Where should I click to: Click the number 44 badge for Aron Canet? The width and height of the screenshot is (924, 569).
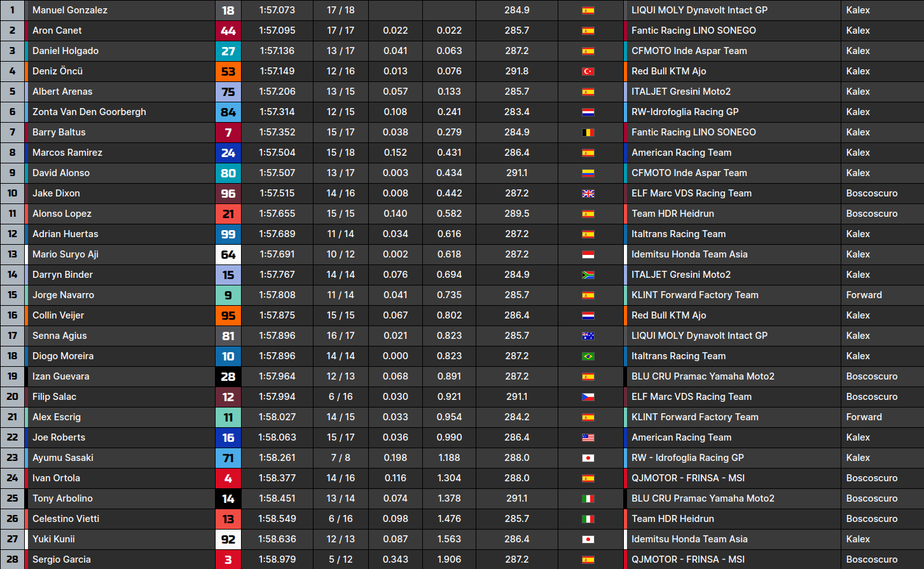[x=228, y=31]
